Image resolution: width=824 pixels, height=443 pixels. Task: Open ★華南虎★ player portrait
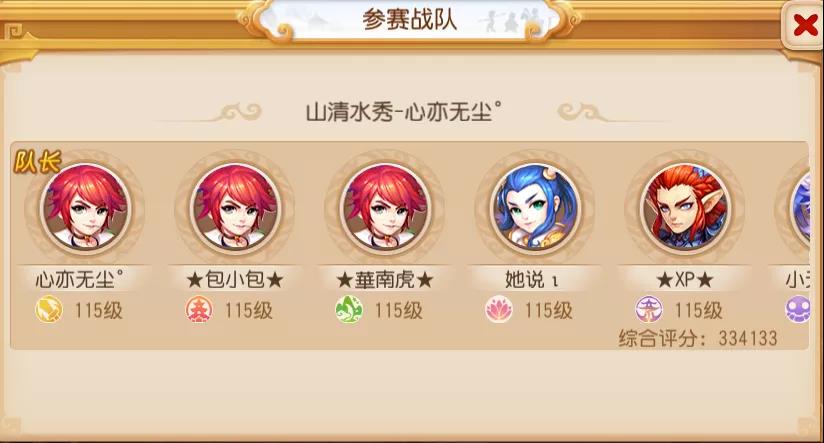[385, 209]
